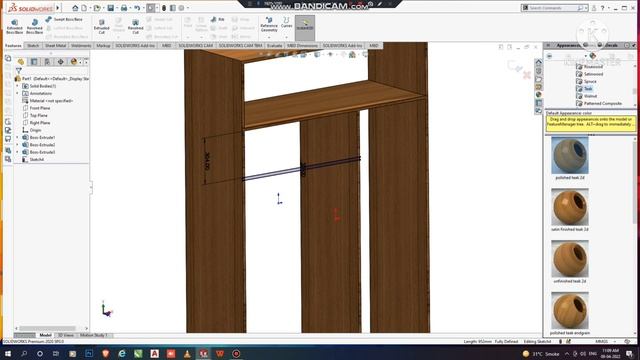The height and width of the screenshot is (360, 640).
Task: Click the Extruded Cut tool
Action: [102, 27]
